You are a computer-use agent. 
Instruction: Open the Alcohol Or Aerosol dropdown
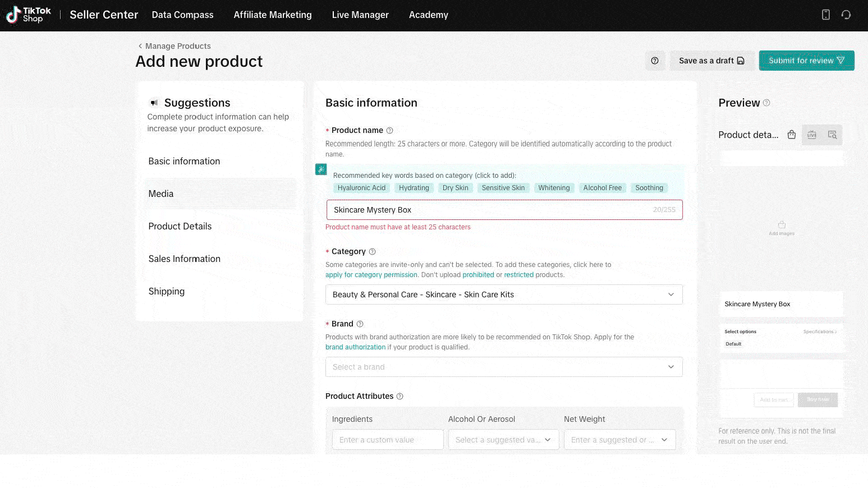pyautogui.click(x=503, y=440)
